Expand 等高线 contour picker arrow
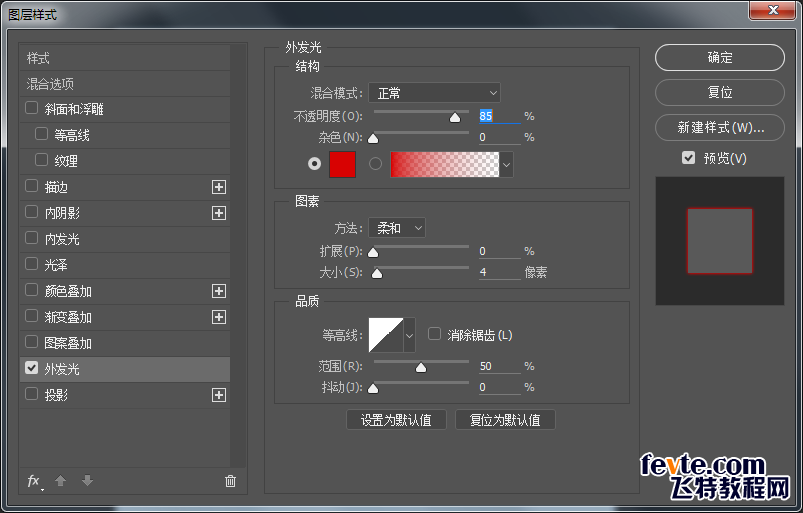 (x=409, y=335)
